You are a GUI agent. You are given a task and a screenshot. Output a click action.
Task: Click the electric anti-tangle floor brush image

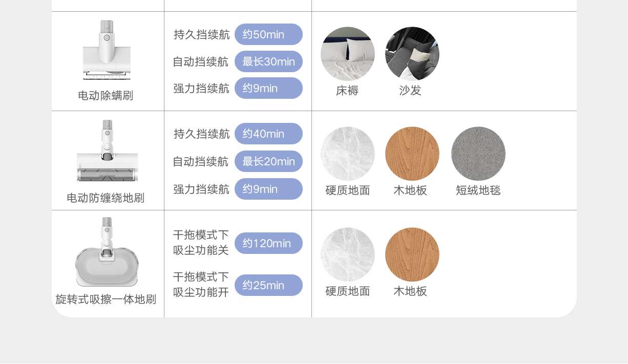(x=107, y=151)
